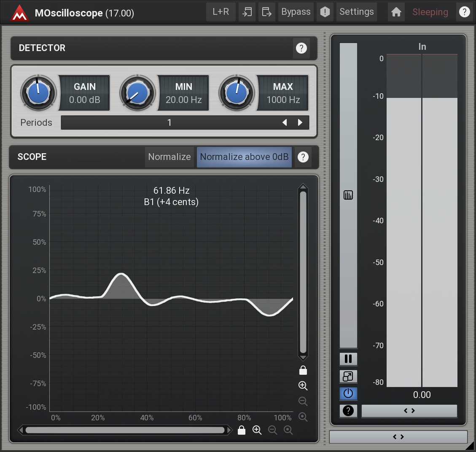This screenshot has width=476, height=452.
Task: Toggle the horizontal scroll lock icon
Action: click(241, 430)
